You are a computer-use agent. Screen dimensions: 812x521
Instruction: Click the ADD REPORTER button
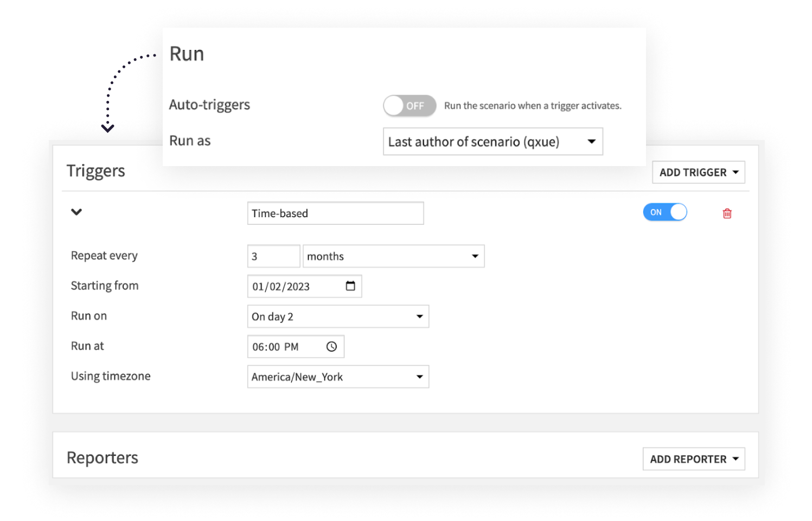coord(693,459)
